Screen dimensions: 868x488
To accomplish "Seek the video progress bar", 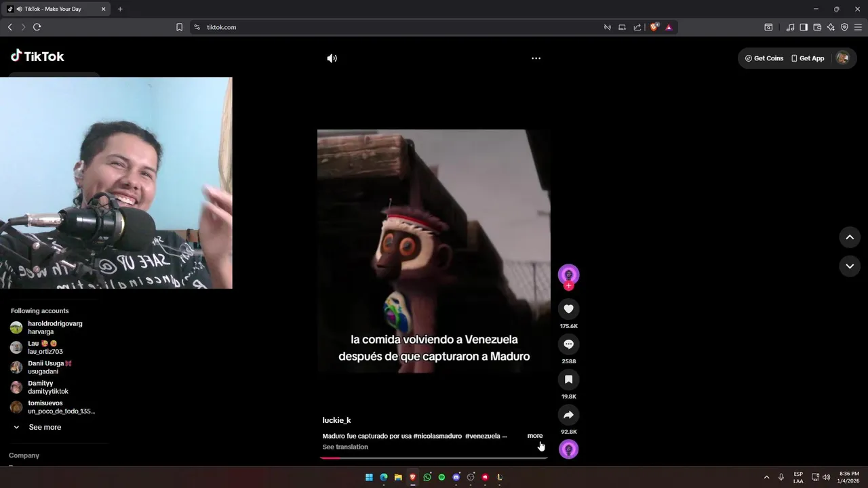I will (433, 458).
